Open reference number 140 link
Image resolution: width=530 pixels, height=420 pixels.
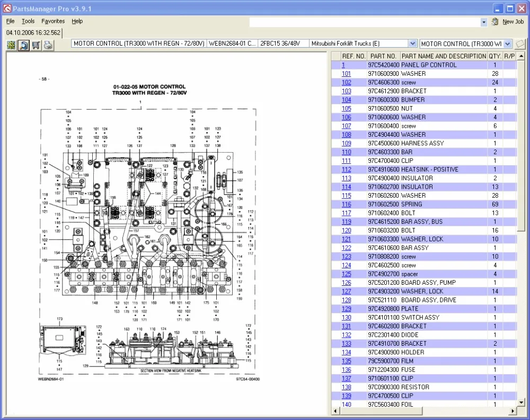click(x=347, y=405)
